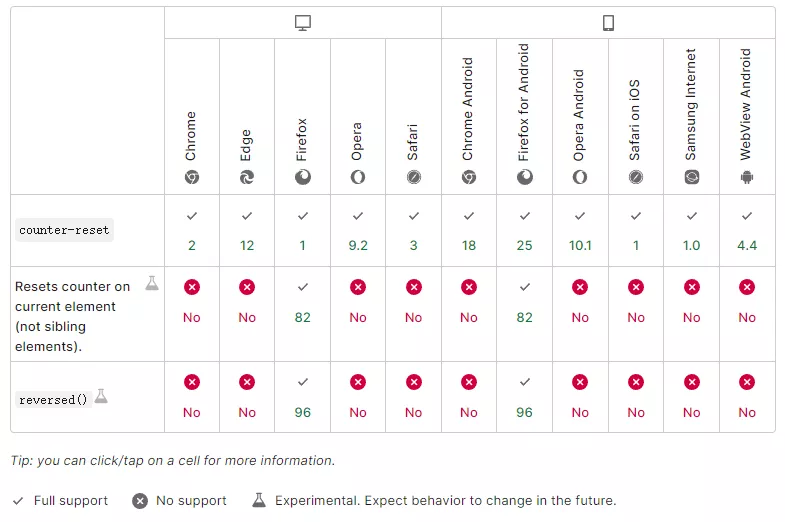Click the Safari desktop compass icon
Screen dimensions: 785x522
[413, 177]
